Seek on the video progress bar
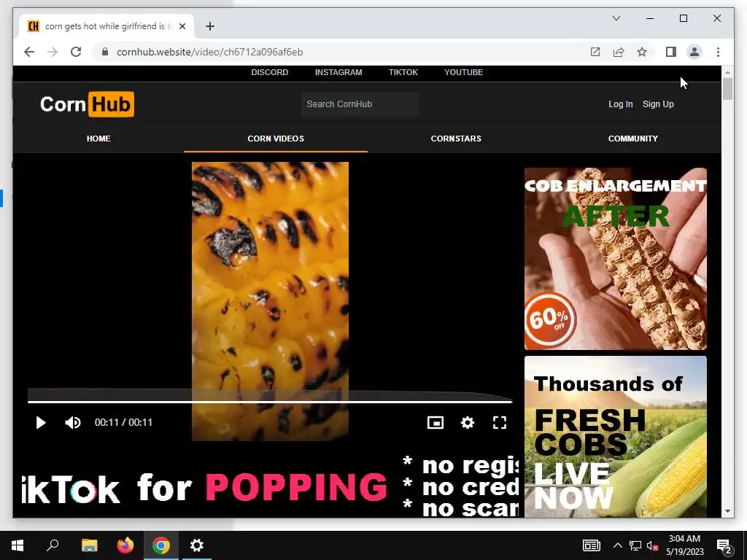Viewport: 747px width, 560px height. point(270,402)
